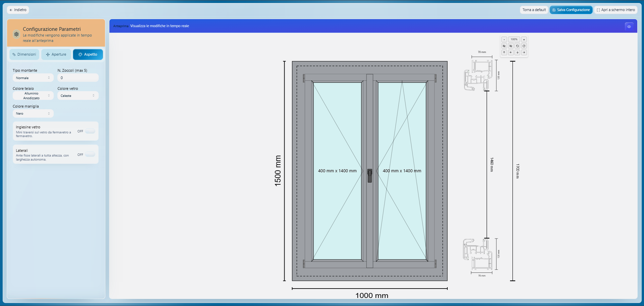Rotate preview counterclockwise
This screenshot has width=644, height=306.
click(517, 46)
